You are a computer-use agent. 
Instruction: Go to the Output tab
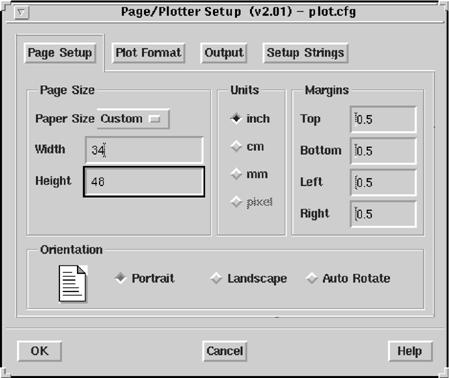[224, 53]
